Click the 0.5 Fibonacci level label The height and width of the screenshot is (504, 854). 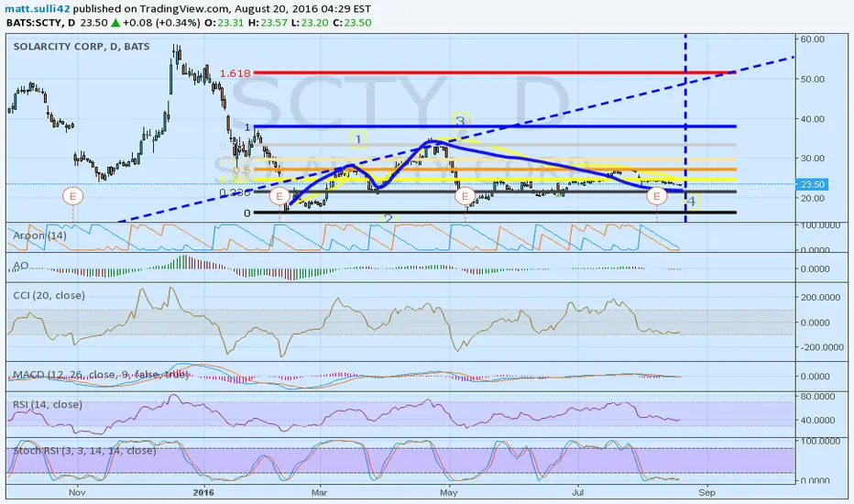tap(243, 170)
